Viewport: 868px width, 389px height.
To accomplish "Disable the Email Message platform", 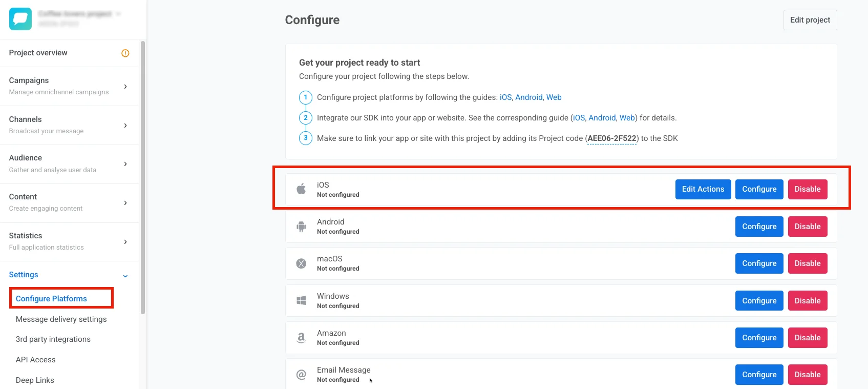I will click(x=808, y=375).
